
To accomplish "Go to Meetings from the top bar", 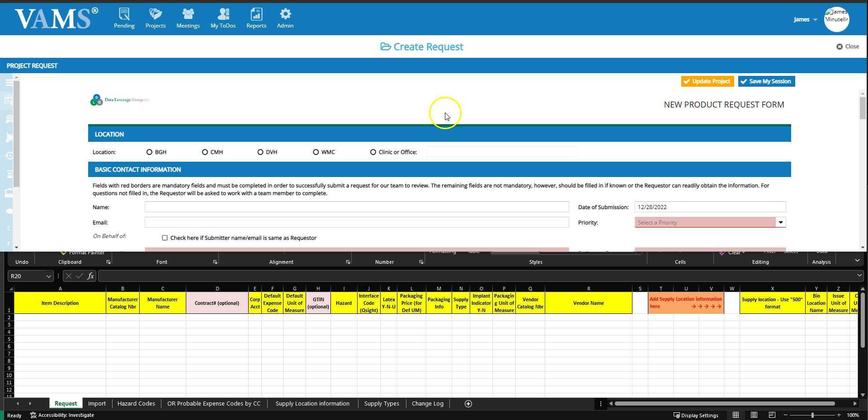I will coord(188,19).
